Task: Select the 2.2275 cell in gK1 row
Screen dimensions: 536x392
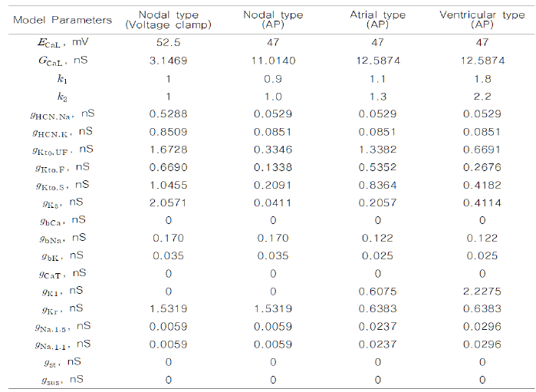Action: click(482, 291)
